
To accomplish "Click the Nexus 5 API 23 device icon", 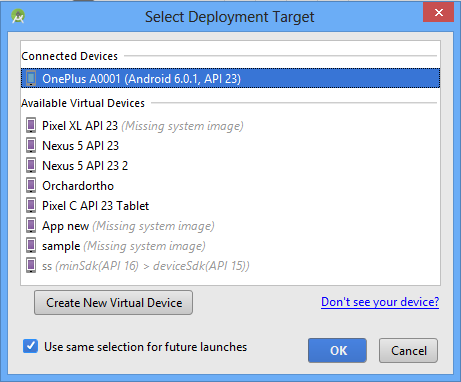I will coord(31,146).
